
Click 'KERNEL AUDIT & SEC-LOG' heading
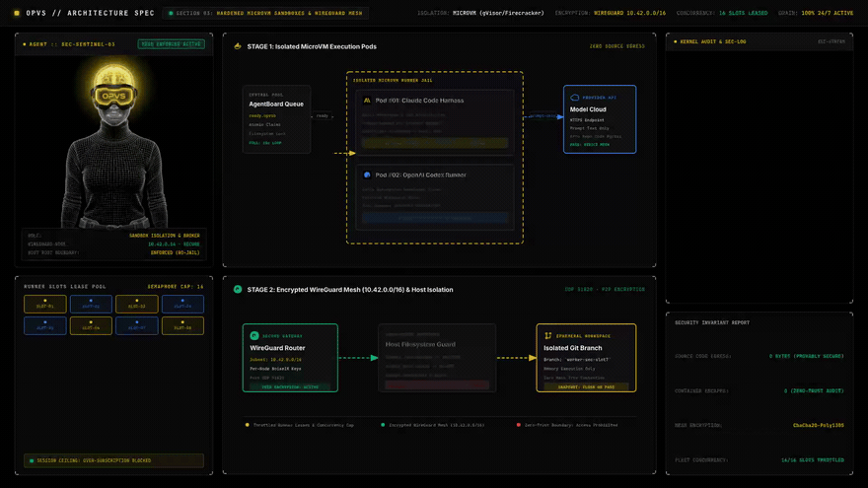tap(712, 41)
